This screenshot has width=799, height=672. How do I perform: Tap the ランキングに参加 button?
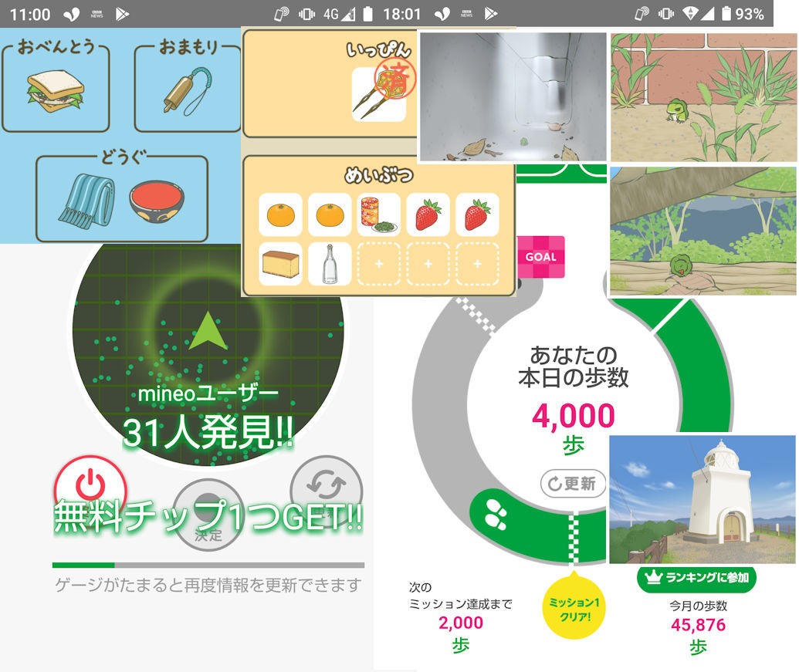696,578
